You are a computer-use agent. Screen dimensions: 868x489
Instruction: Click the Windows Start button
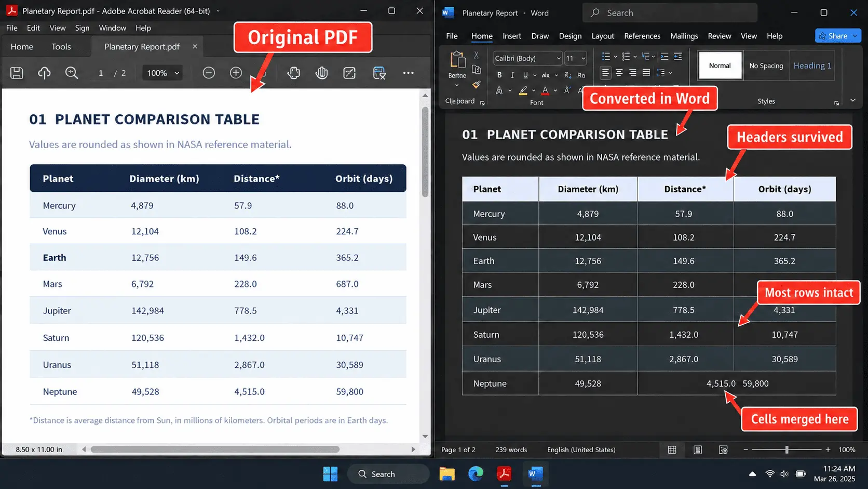(330, 474)
